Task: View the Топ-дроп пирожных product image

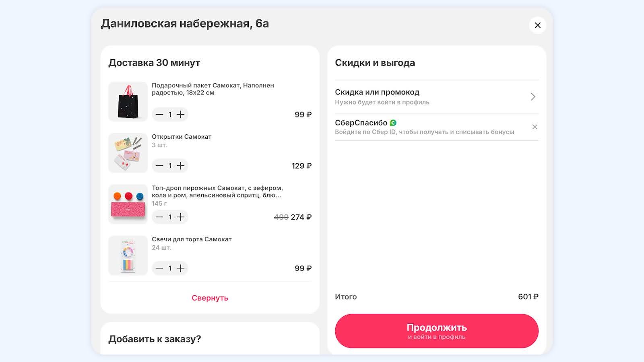Action: 128,204
